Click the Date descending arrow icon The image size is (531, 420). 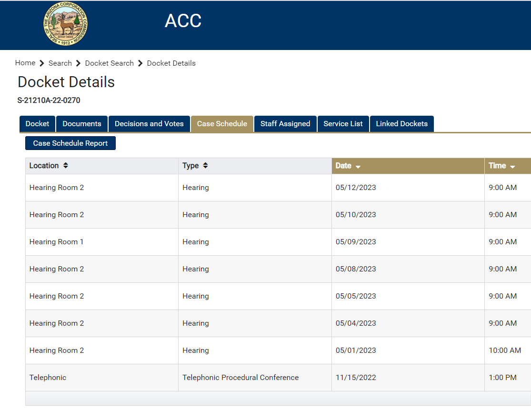[x=358, y=167]
